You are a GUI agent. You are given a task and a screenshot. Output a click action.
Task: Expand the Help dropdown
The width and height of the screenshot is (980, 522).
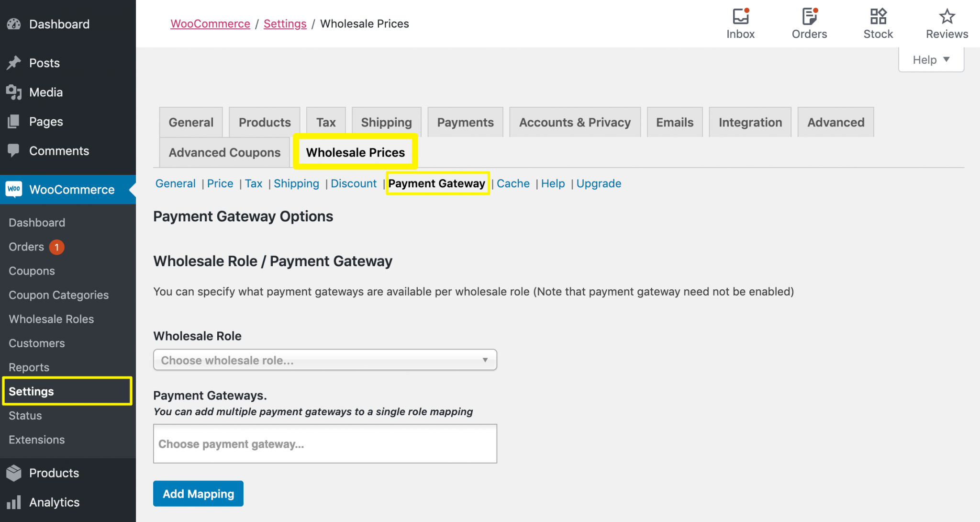[931, 60]
